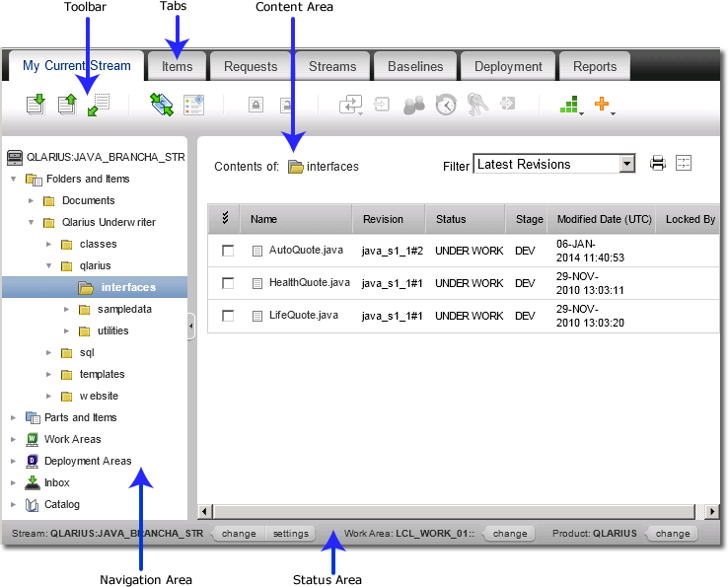Check the HealthQuote.java checkbox
The height and width of the screenshot is (587, 728).
coord(228,283)
